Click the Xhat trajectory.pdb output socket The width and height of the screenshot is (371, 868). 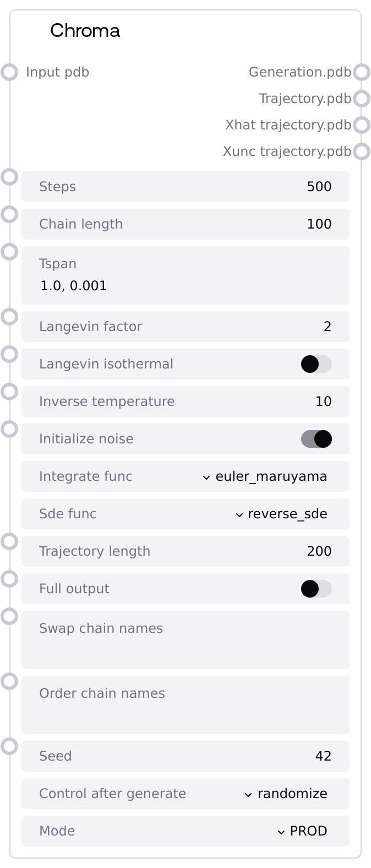tap(362, 125)
